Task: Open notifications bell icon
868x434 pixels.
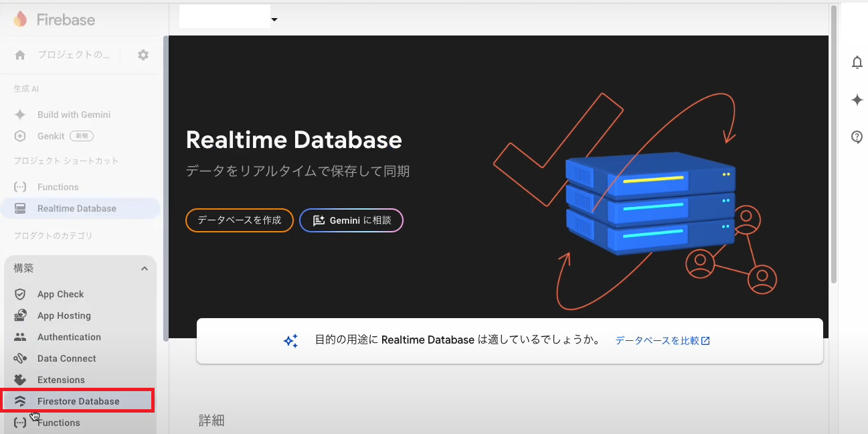Action: (857, 63)
